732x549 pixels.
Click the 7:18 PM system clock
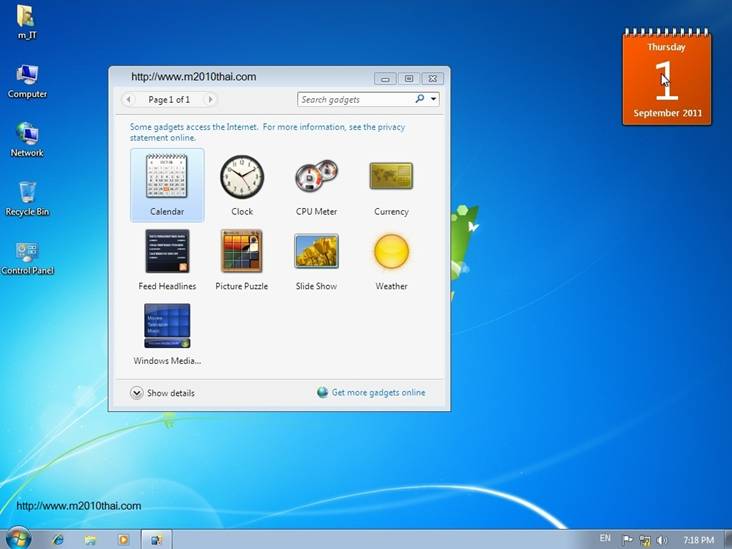click(x=699, y=540)
